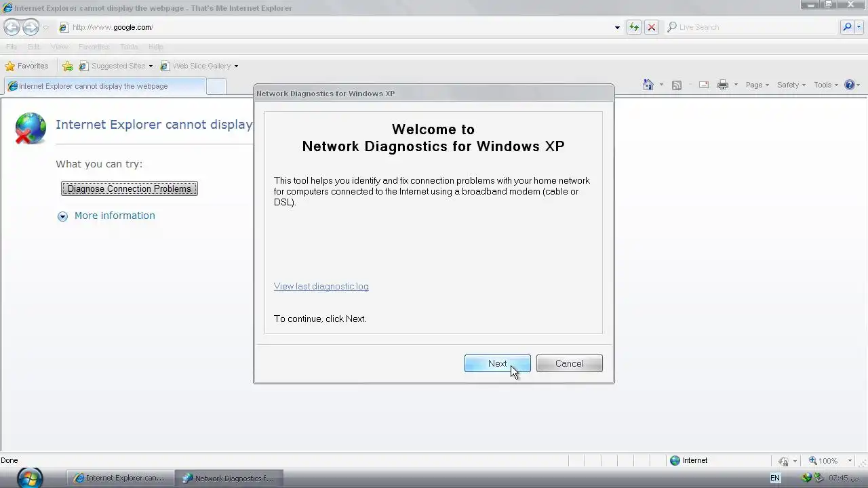Expand the More information section

tap(62, 216)
